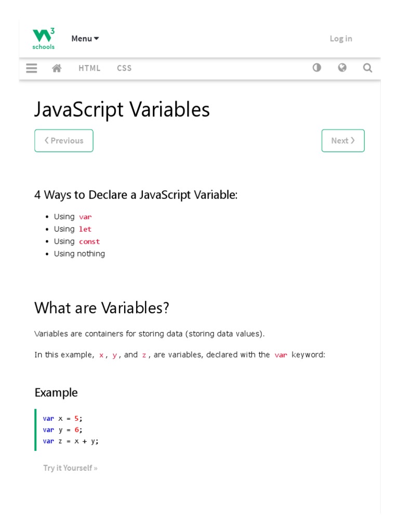This screenshot has width=399, height=532.
Task: Open the CSS tutorial tab
Action: click(x=124, y=68)
